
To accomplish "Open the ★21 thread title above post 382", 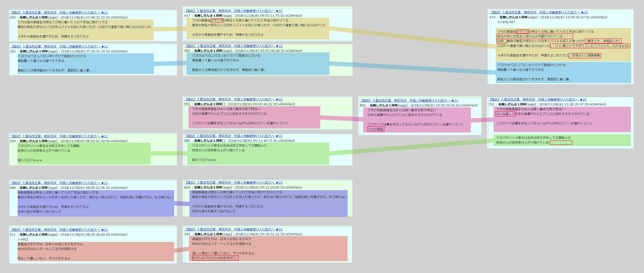I will point(59,46).
